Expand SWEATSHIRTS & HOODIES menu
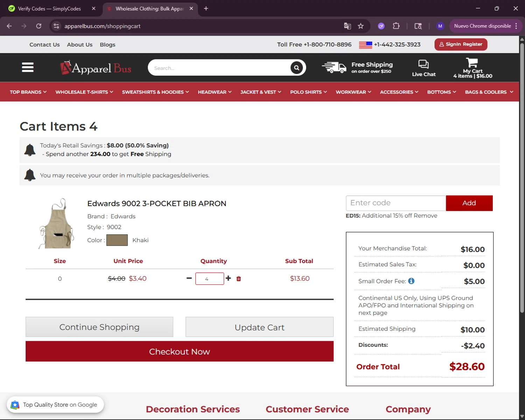This screenshot has height=420, width=525. click(155, 92)
